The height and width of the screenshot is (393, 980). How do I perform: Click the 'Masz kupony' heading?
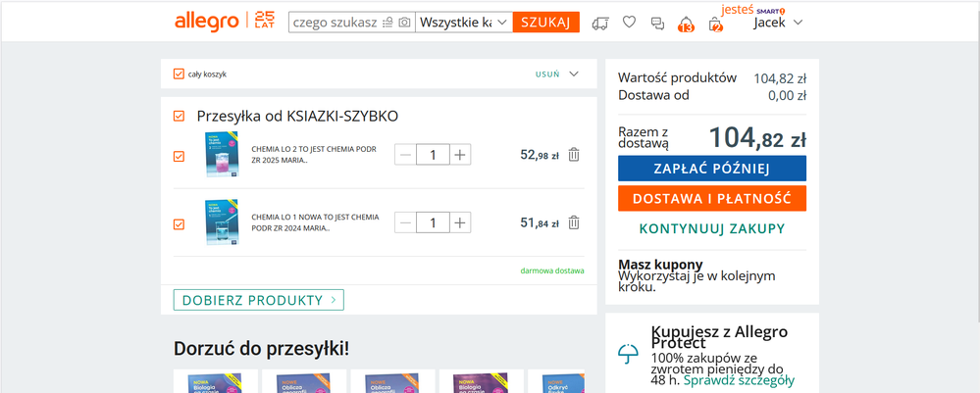click(x=660, y=264)
